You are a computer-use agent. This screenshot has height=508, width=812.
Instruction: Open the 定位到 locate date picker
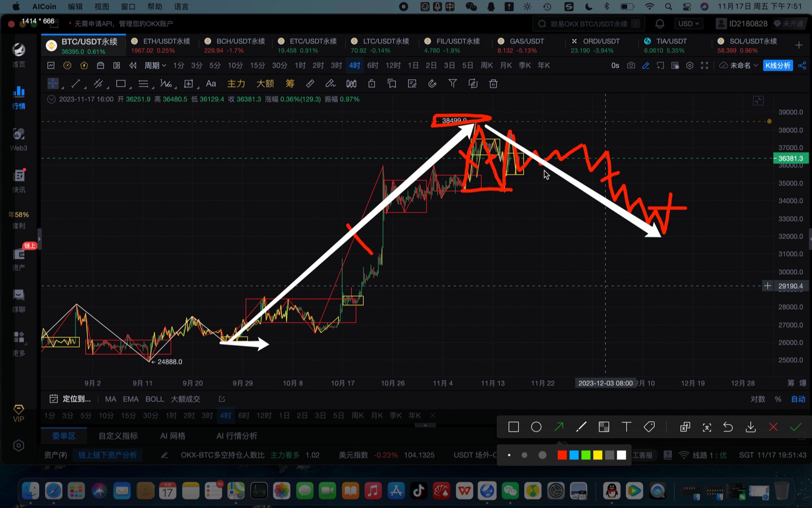(x=71, y=399)
